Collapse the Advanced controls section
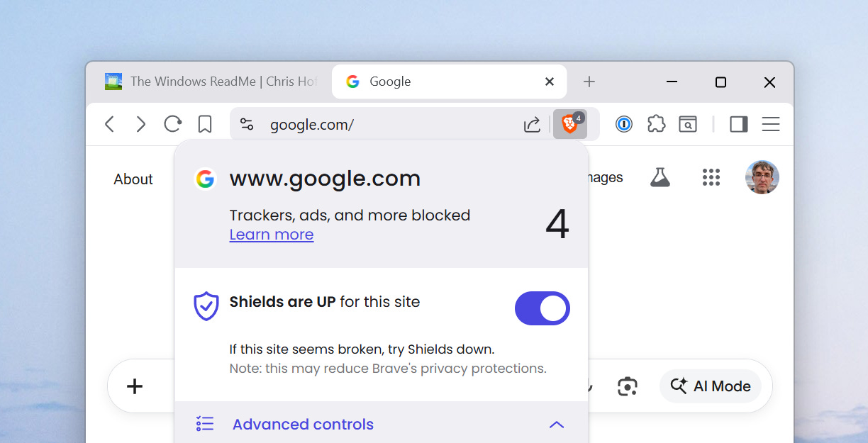This screenshot has width=868, height=443. tap(557, 424)
